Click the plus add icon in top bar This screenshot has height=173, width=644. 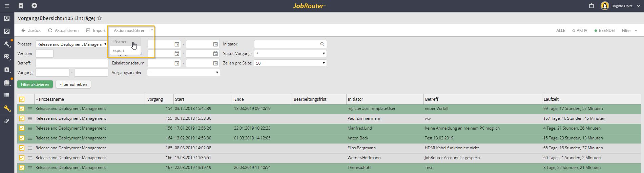(34, 5)
